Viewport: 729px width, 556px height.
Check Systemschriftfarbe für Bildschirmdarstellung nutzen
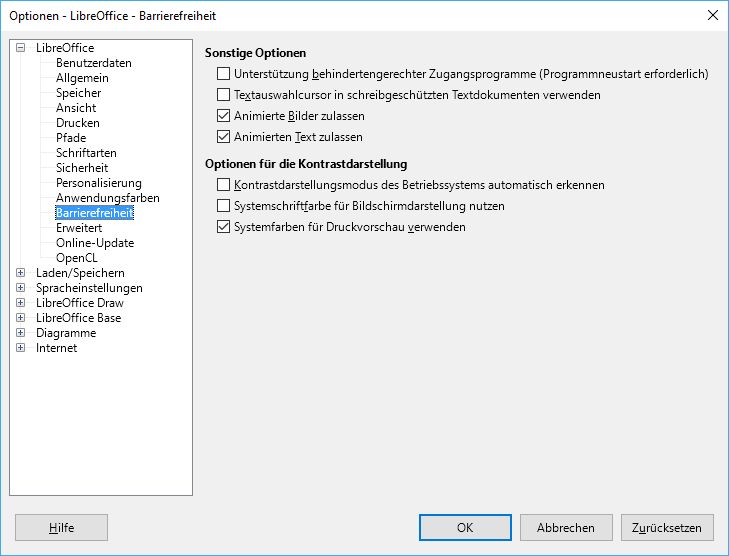coord(224,205)
